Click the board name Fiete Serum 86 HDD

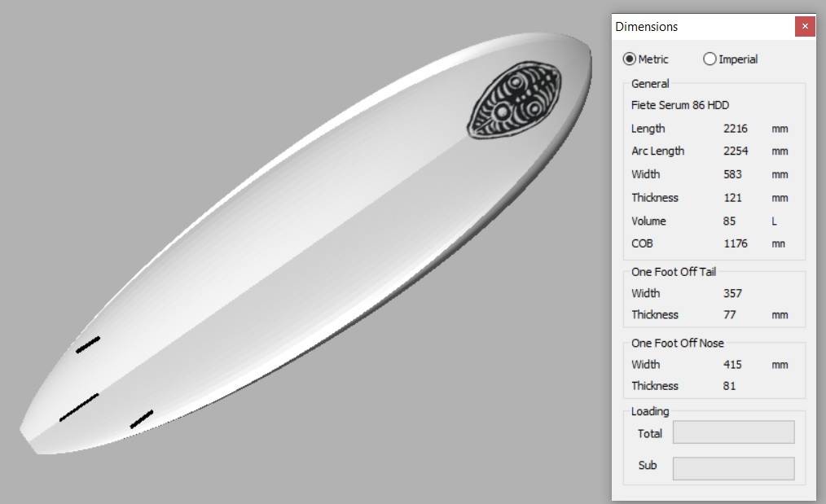coord(680,105)
